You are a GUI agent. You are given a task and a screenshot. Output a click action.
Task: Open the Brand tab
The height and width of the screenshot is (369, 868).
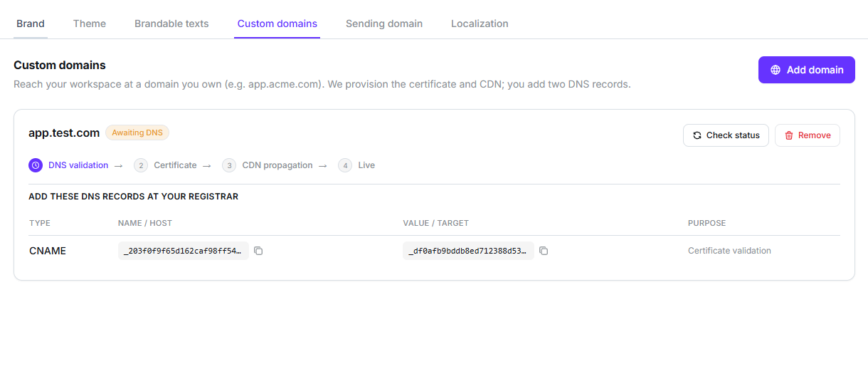31,24
